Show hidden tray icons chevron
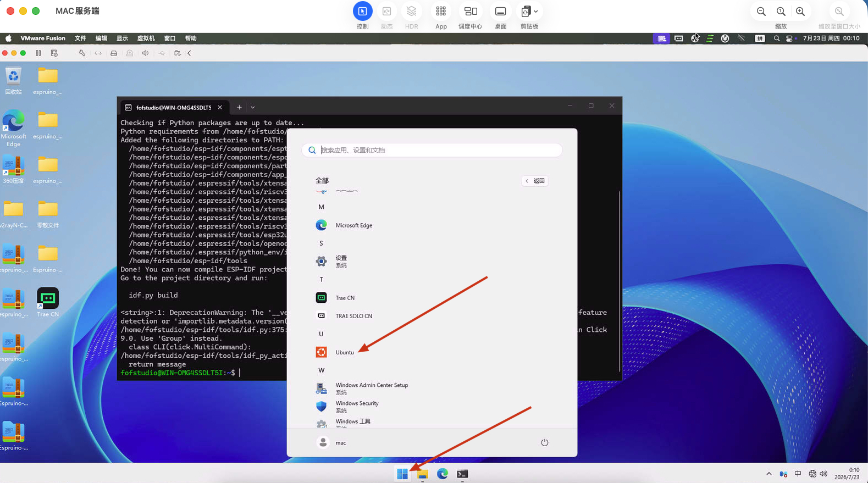The width and height of the screenshot is (868, 483). (x=769, y=474)
